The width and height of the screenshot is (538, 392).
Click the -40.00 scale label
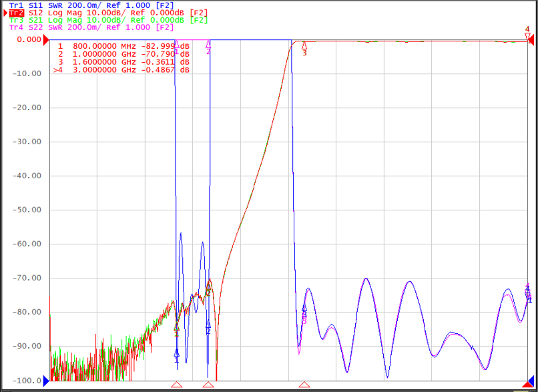tap(27, 176)
